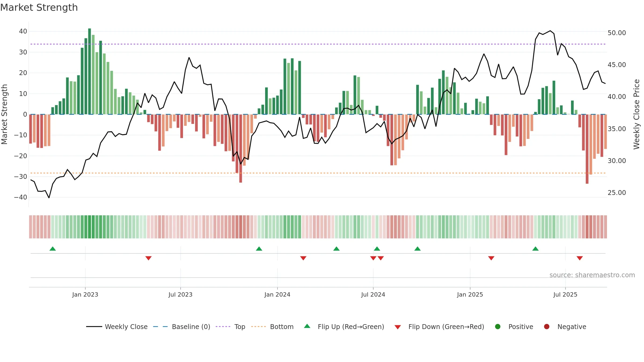This screenshot has width=644, height=362.
Task: Select the Flip Up triangle just before Jan 2024
Action: 259,249
